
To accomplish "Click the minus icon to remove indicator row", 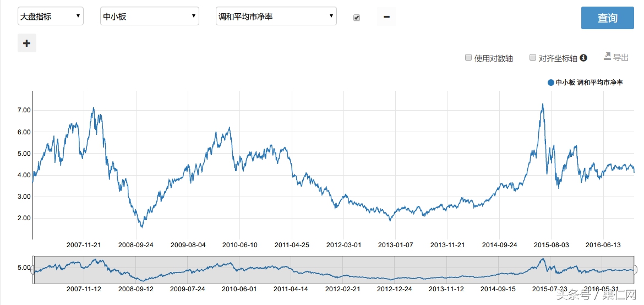I will pos(386,17).
